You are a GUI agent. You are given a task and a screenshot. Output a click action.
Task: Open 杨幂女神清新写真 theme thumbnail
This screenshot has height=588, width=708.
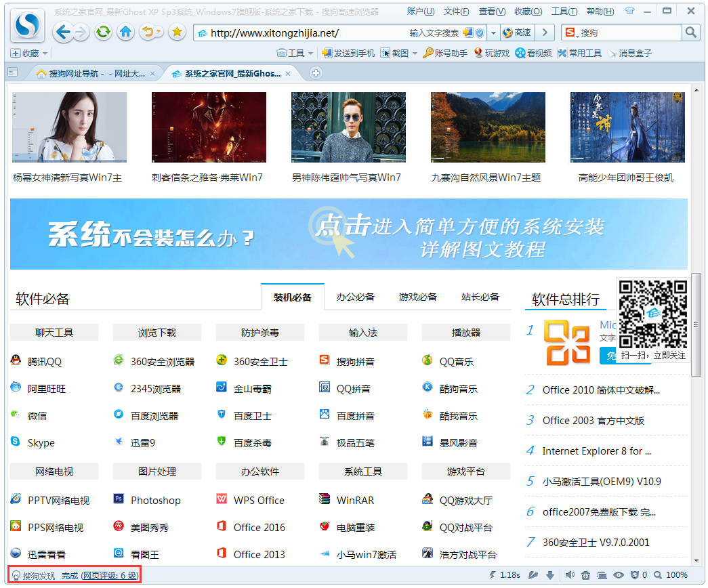(70, 127)
